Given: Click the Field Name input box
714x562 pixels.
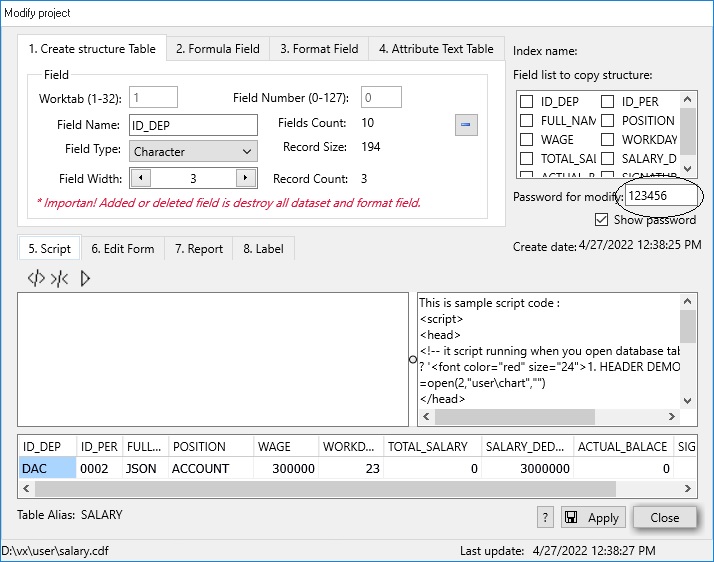Looking at the screenshot, I should pyautogui.click(x=193, y=125).
